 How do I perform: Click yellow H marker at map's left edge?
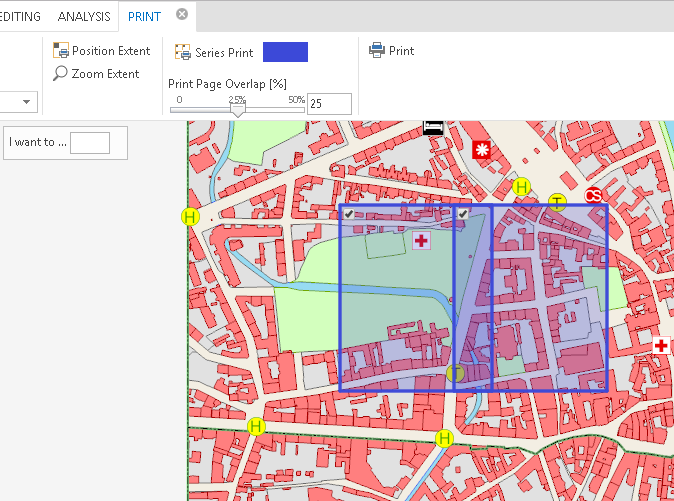(190, 216)
